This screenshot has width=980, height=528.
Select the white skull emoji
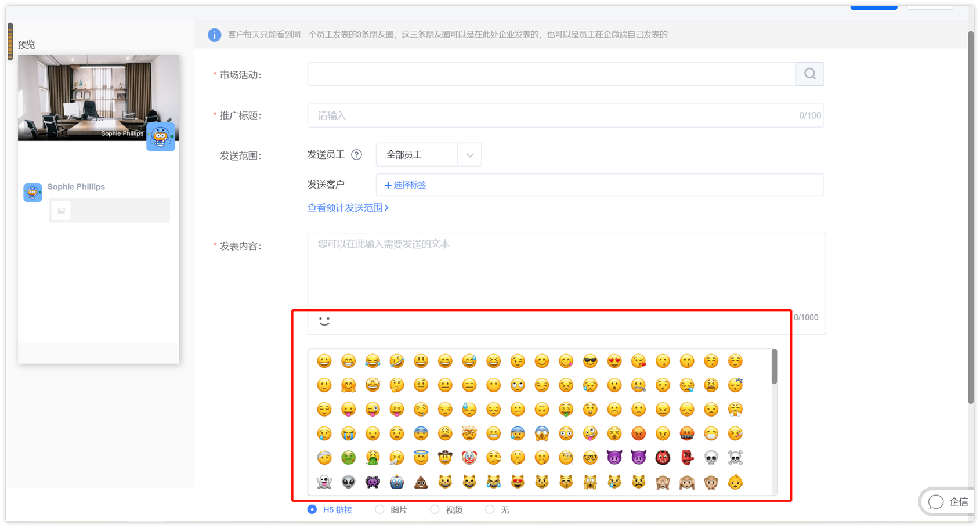point(711,458)
